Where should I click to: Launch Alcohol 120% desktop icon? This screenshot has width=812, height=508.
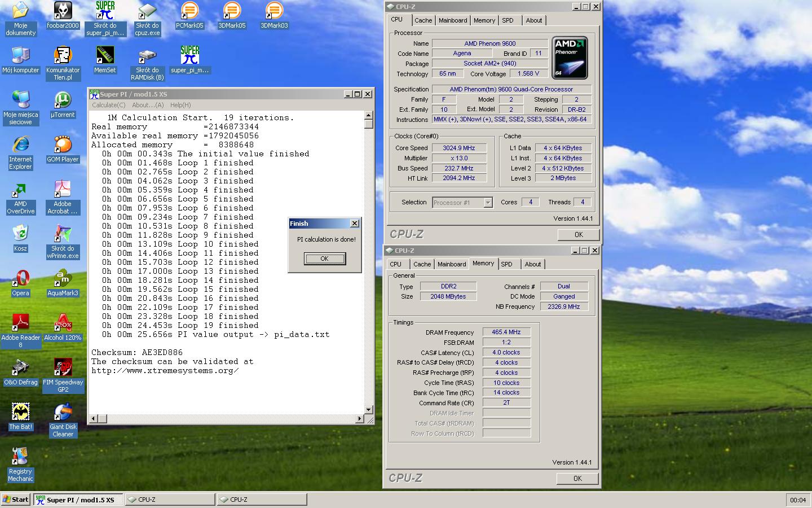point(63,328)
